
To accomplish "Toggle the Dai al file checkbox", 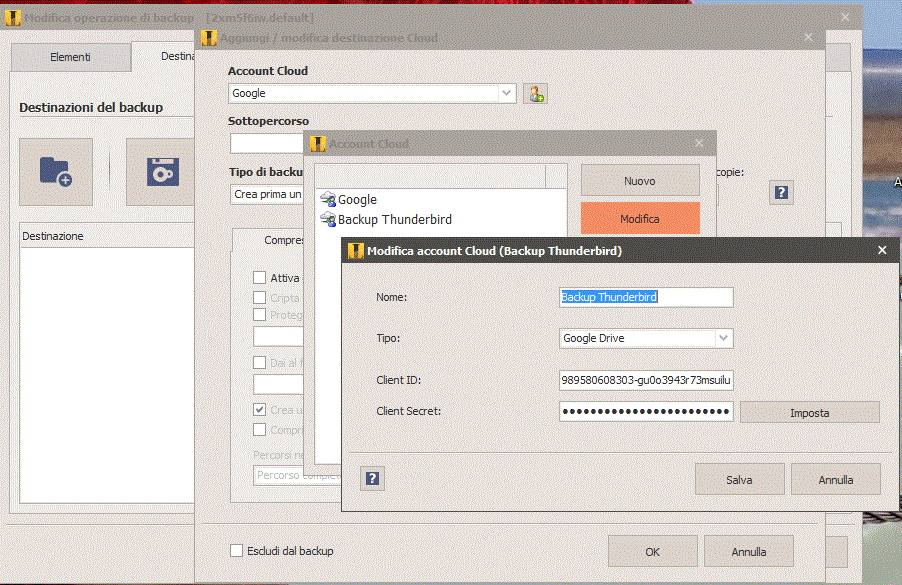I will tap(259, 362).
